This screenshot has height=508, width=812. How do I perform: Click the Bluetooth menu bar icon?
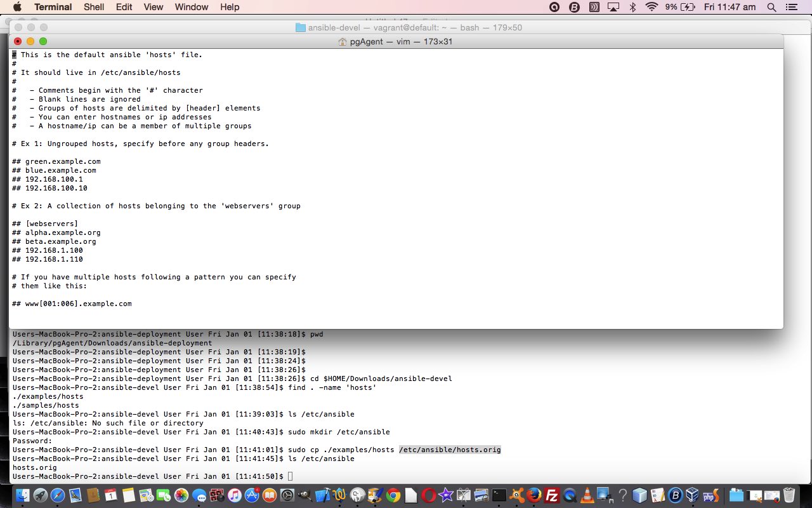pyautogui.click(x=632, y=7)
